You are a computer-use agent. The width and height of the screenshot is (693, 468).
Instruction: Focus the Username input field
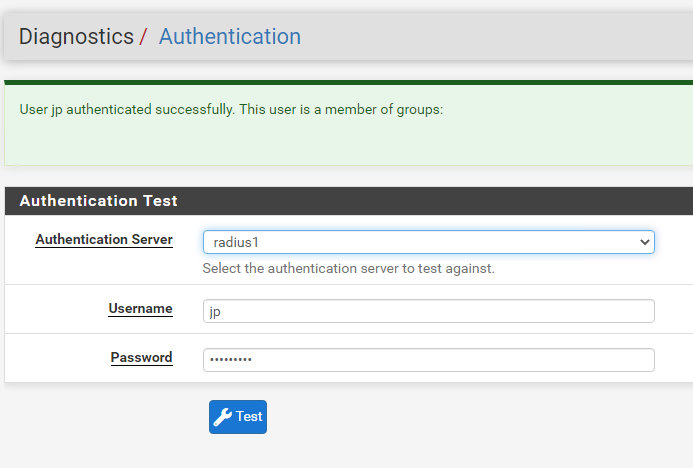point(428,311)
